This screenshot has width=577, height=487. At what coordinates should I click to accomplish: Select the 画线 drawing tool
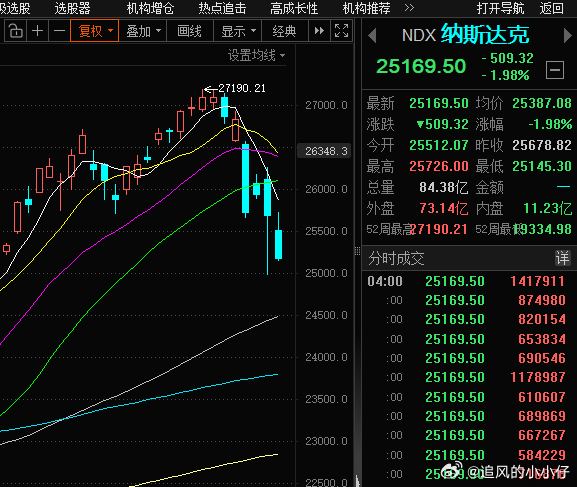(190, 31)
